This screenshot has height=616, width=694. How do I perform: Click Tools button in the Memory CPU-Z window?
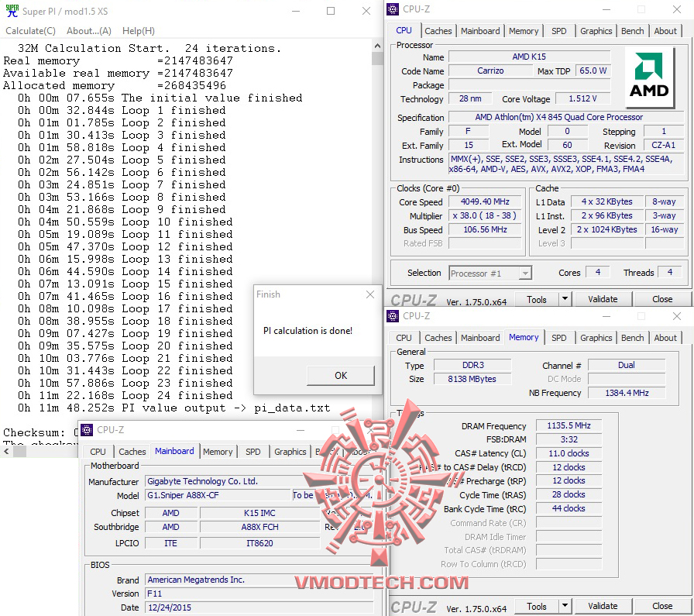click(x=537, y=607)
